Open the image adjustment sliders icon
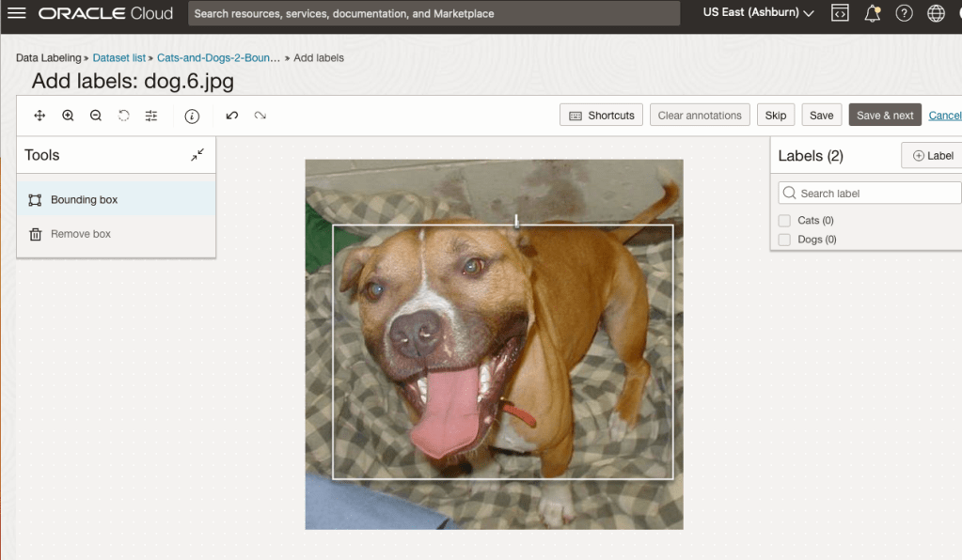962x560 pixels. [151, 116]
